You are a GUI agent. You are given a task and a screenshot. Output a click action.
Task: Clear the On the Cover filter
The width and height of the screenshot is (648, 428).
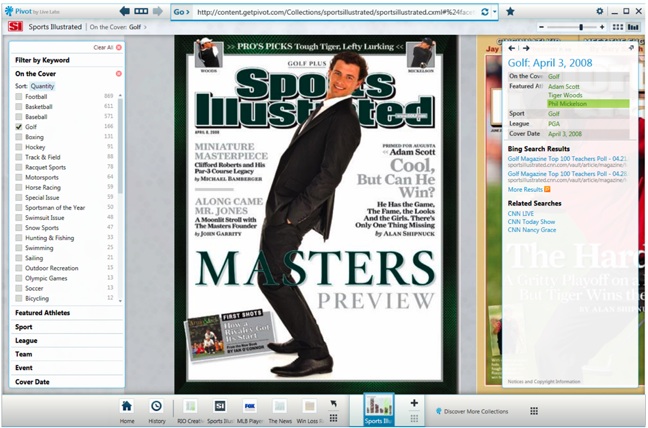coord(119,74)
